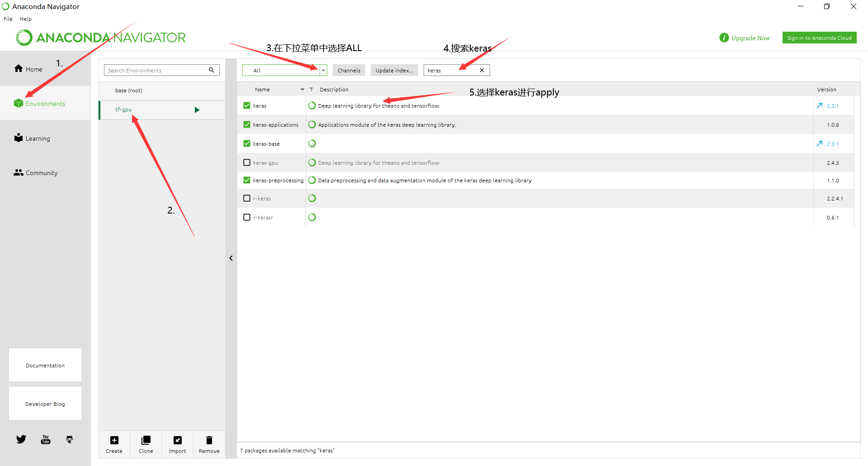This screenshot has width=868, height=466.
Task: Open the YouTube link icon
Action: point(46,439)
